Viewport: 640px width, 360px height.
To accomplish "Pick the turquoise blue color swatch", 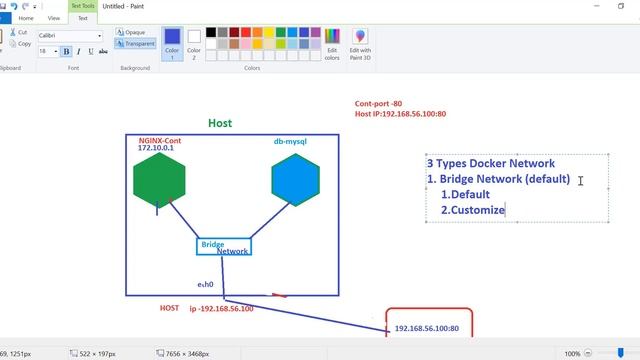I will [x=292, y=32].
